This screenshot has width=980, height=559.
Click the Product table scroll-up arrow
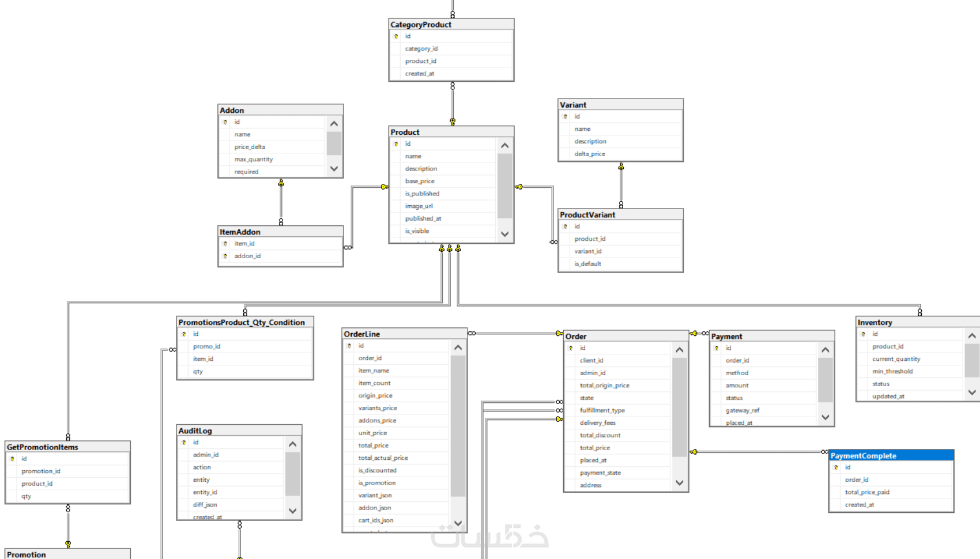pyautogui.click(x=505, y=146)
